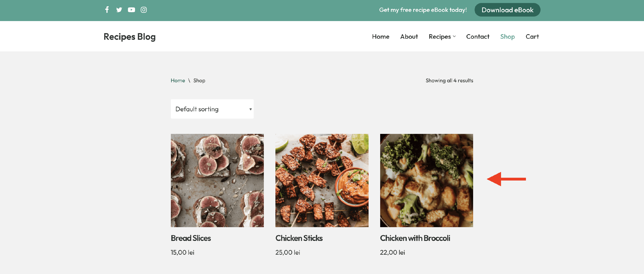
Task: Open the Default sorting dropdown
Action: point(212,109)
